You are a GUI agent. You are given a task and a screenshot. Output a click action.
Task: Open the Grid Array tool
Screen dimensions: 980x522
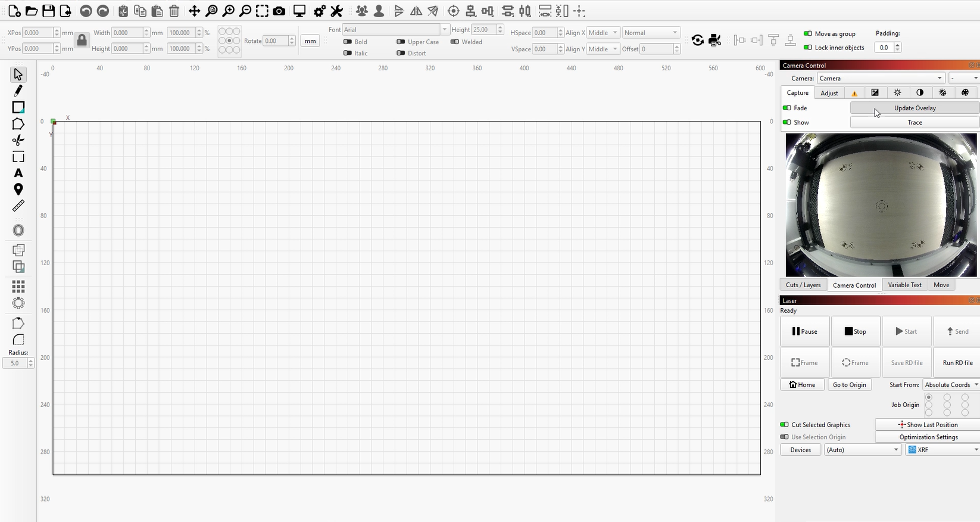click(18, 287)
